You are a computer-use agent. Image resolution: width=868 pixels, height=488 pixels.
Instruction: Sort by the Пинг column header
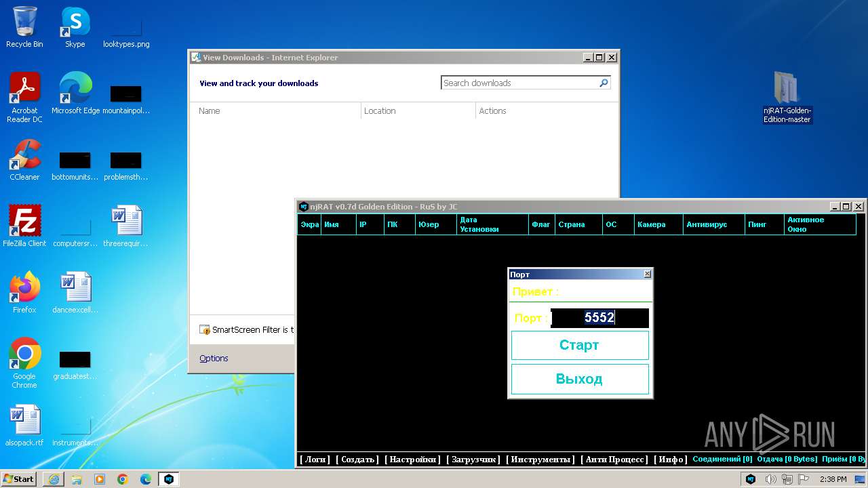click(x=765, y=224)
